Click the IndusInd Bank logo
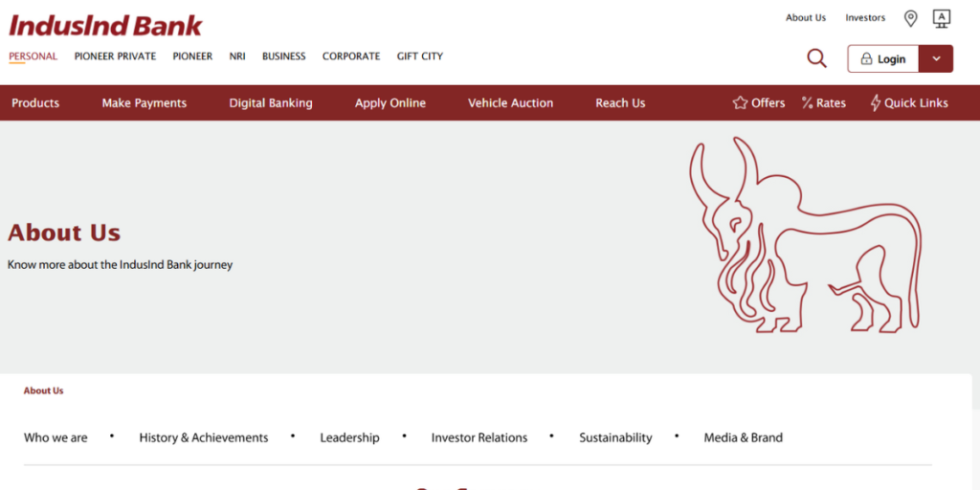Viewport: 980px width, 490px height. [105, 26]
